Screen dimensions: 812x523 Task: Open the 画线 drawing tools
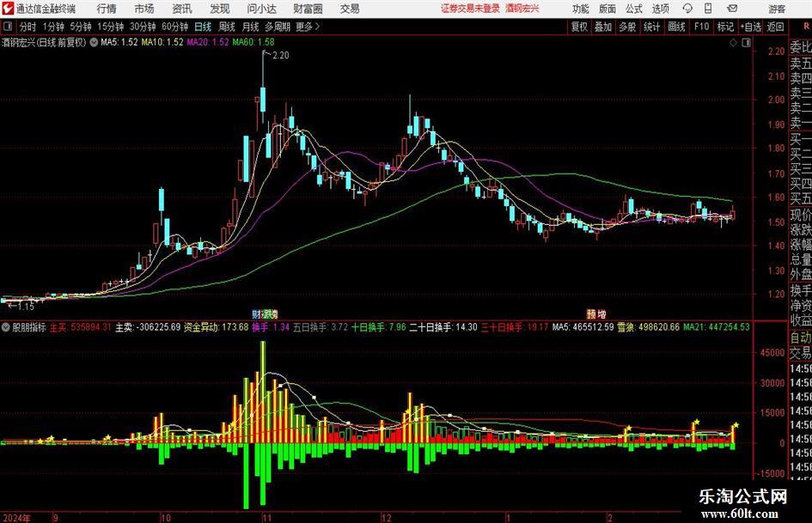point(676,27)
